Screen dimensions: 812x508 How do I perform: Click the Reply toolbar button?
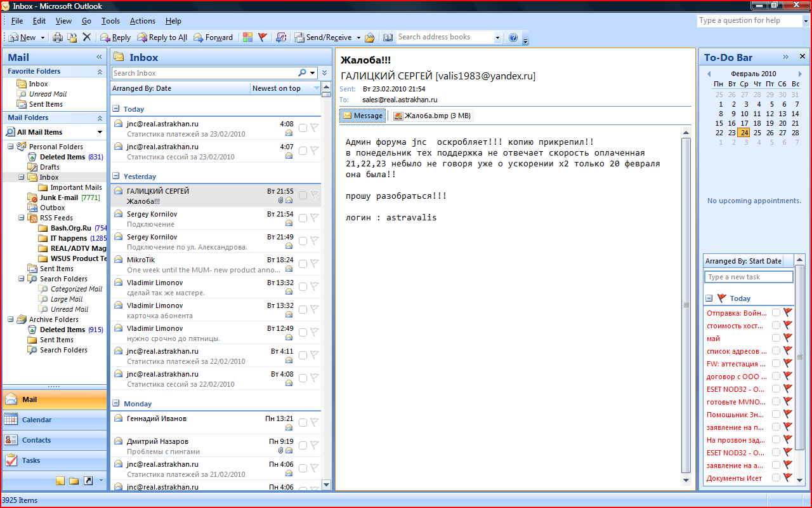[x=115, y=37]
